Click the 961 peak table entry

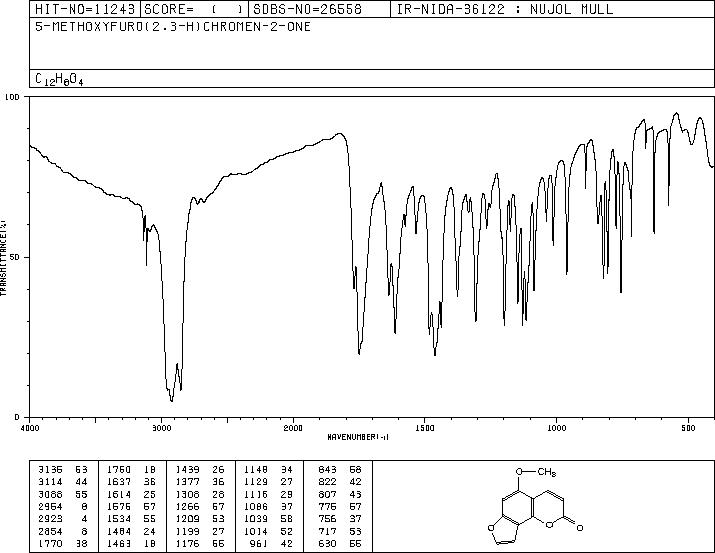click(271, 543)
